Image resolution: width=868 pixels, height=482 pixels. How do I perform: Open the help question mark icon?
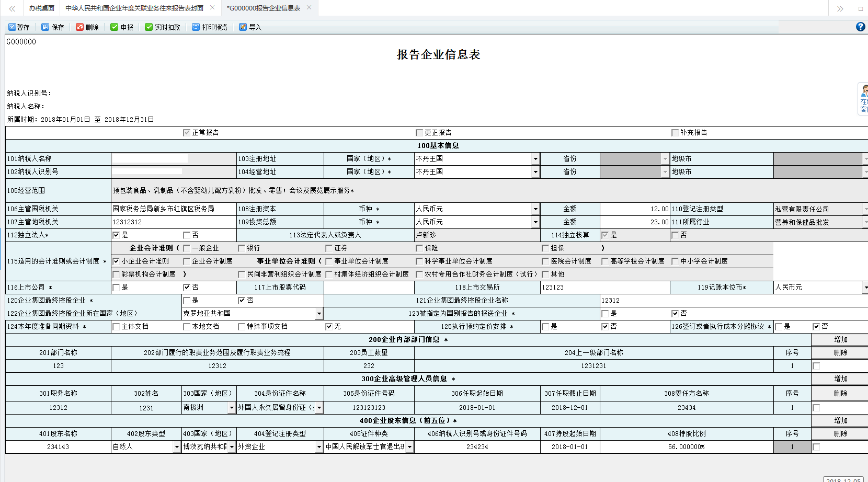[861, 27]
